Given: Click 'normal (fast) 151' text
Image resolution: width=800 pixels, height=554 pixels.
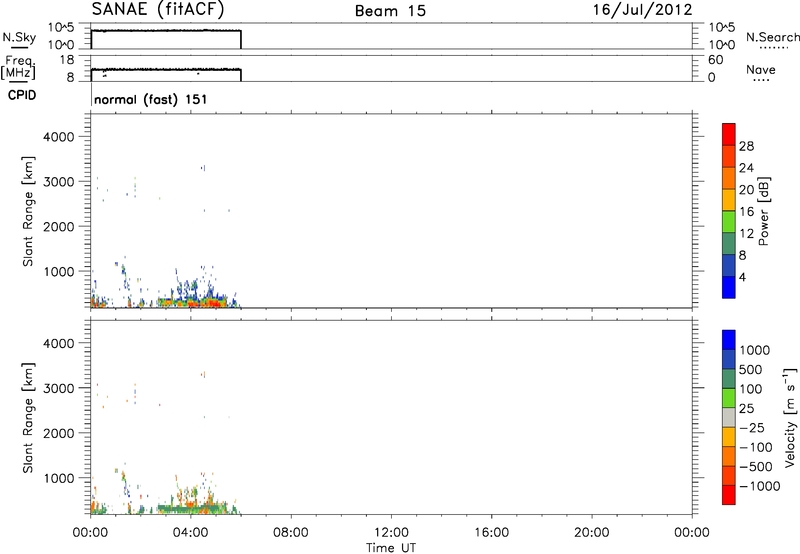Looking at the screenshot, I should 151,99.
